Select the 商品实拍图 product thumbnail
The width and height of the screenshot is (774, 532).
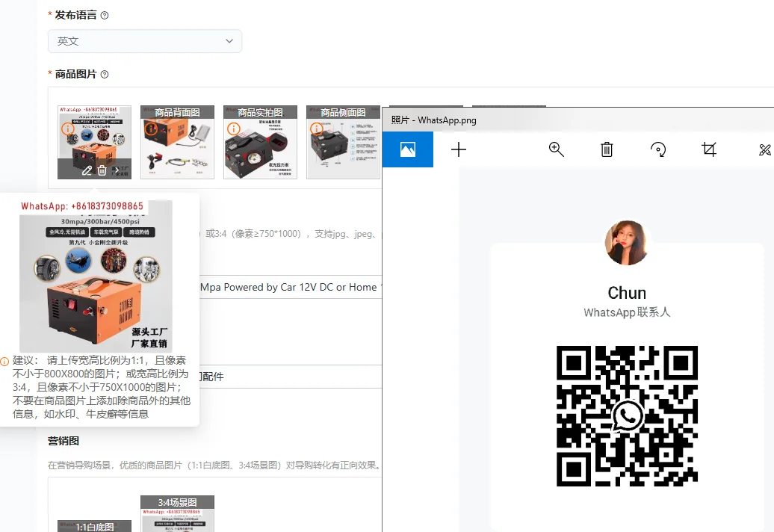pyautogui.click(x=260, y=142)
